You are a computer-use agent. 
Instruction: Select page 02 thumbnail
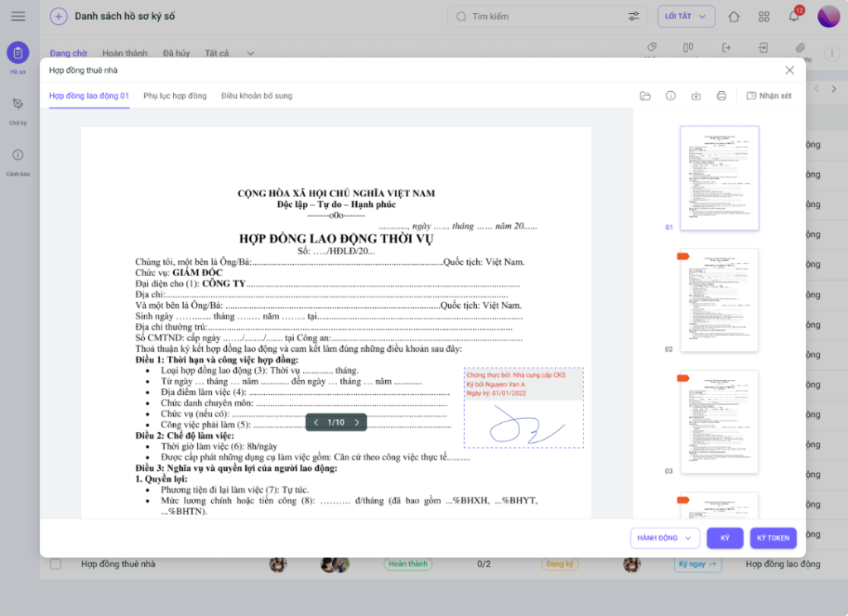coord(720,301)
